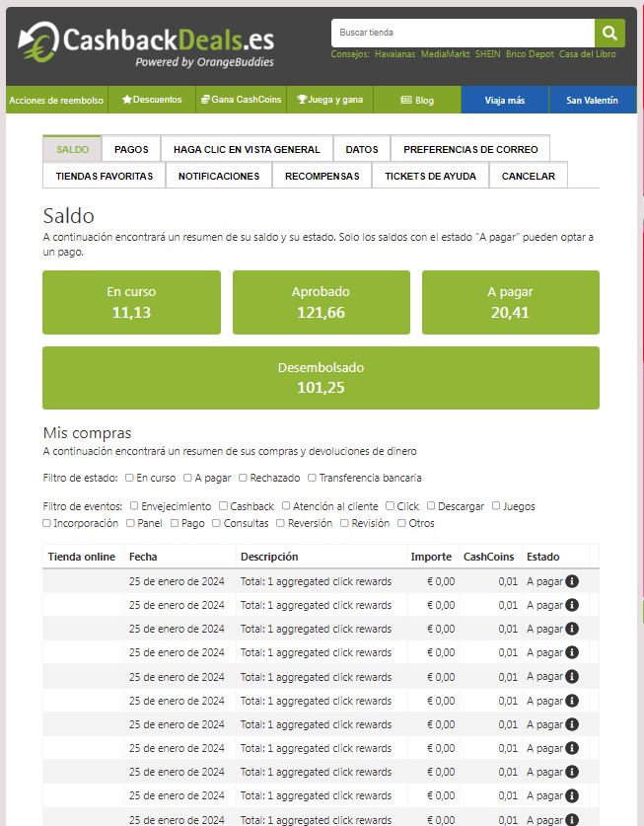Open the Tiendas favoritas tab
Screen dimensions: 644x826
(105, 176)
